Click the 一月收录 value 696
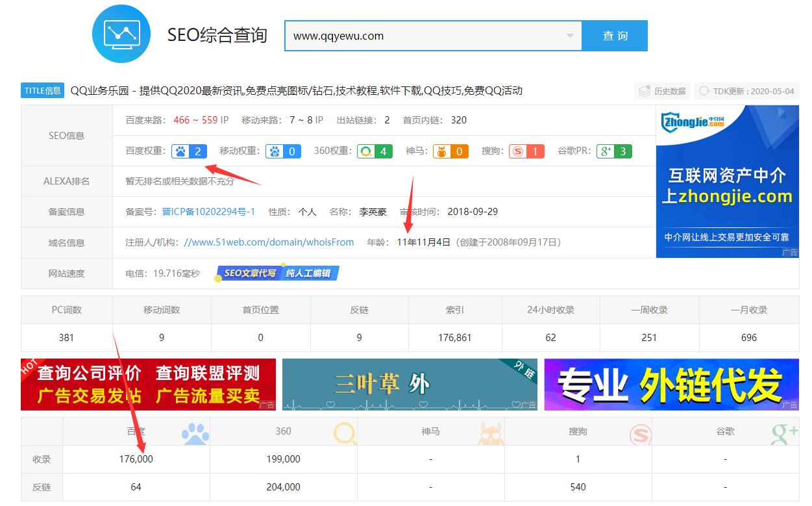 (749, 338)
